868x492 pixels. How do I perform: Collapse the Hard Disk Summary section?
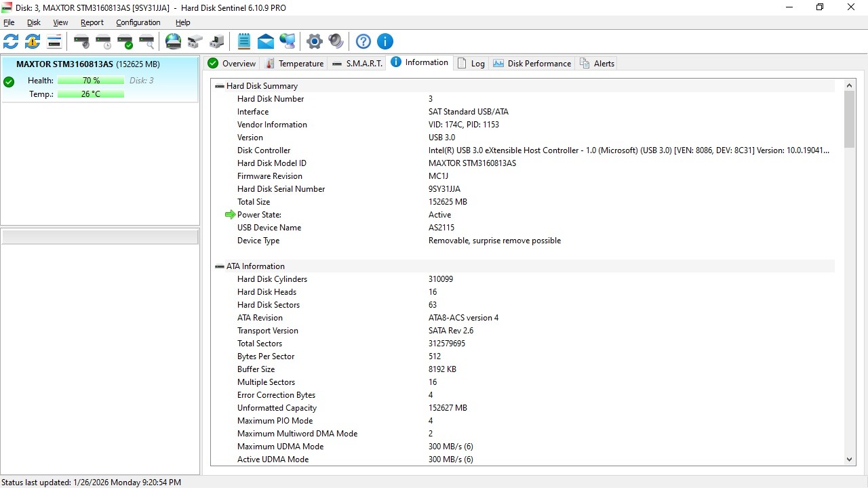[219, 86]
